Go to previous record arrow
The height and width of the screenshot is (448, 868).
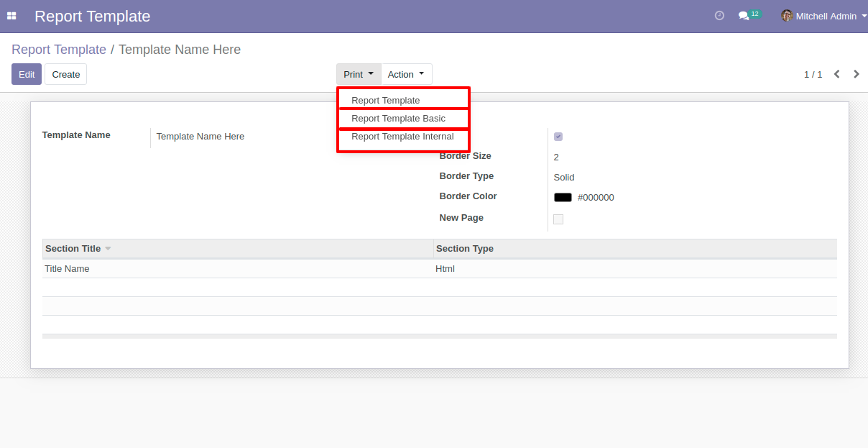tap(837, 74)
